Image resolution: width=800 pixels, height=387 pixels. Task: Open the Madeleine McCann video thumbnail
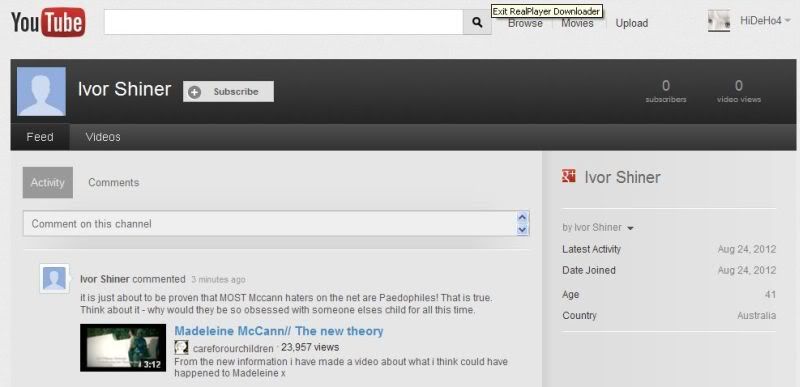point(123,348)
